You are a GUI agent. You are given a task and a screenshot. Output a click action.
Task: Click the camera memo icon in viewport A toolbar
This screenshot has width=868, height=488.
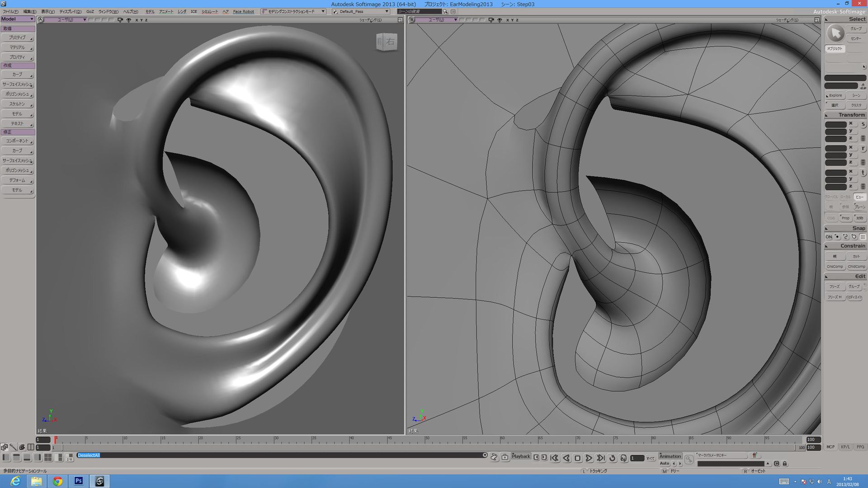[120, 20]
